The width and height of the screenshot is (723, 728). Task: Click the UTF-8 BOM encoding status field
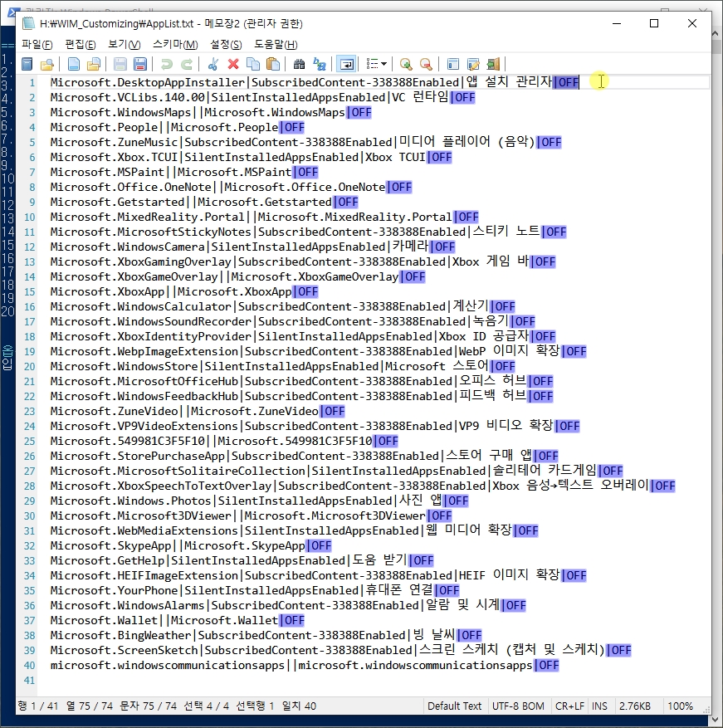tap(518, 706)
